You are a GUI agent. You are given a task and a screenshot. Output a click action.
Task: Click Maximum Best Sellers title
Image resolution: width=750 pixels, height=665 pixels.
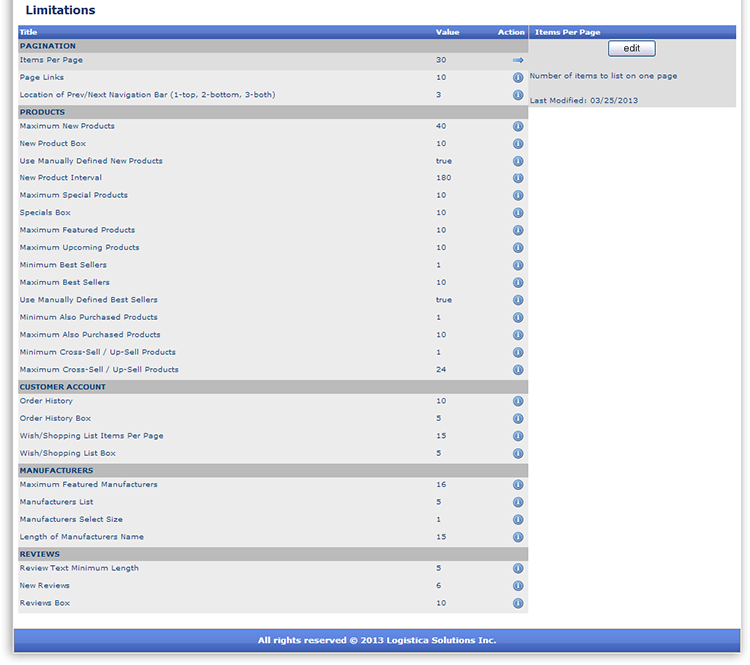point(65,283)
